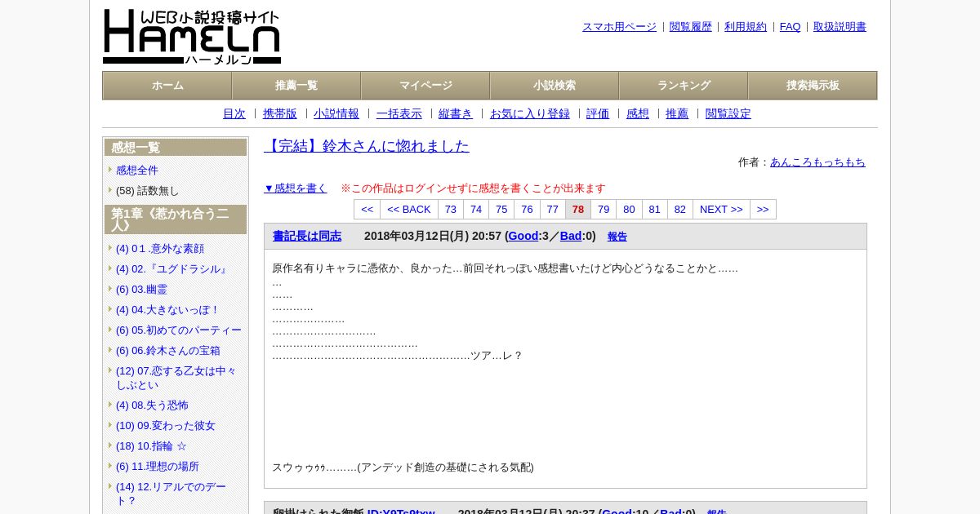Open the FAQ link

point(791,27)
